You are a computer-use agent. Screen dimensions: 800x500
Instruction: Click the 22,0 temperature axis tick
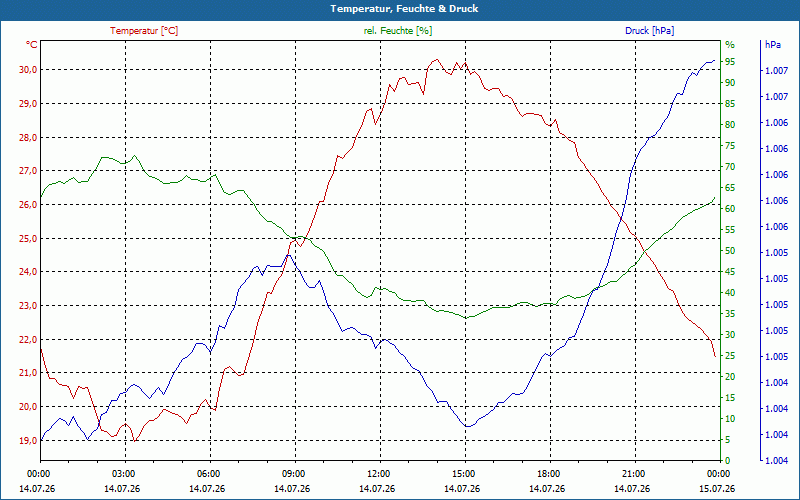(29, 339)
